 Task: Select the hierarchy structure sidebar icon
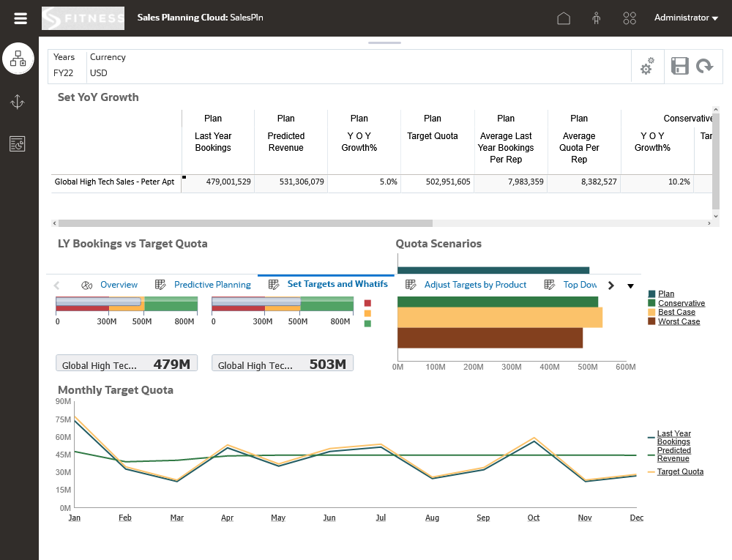click(x=18, y=59)
